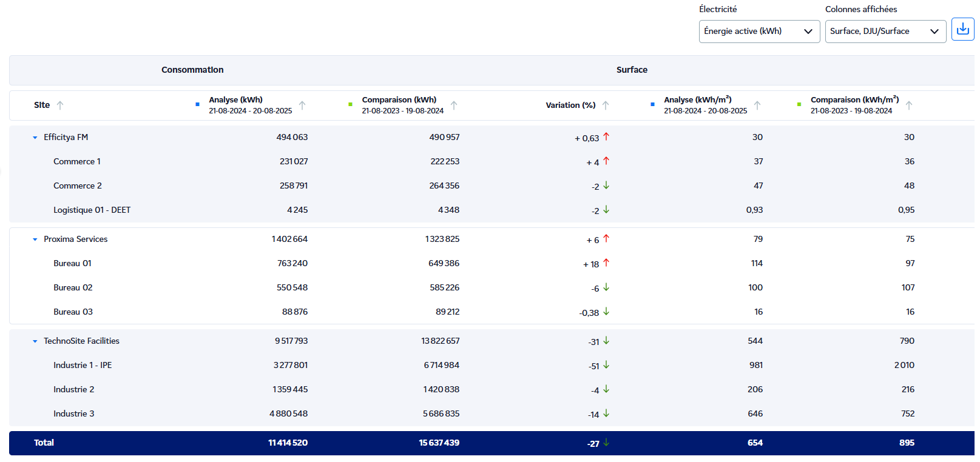Select Industrie 1 - IPE row

point(83,366)
